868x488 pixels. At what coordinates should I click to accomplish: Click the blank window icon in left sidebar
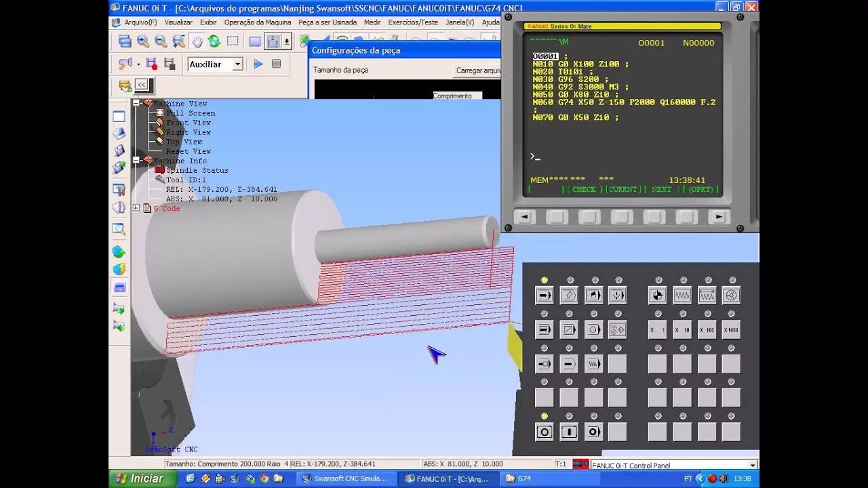[x=119, y=117]
